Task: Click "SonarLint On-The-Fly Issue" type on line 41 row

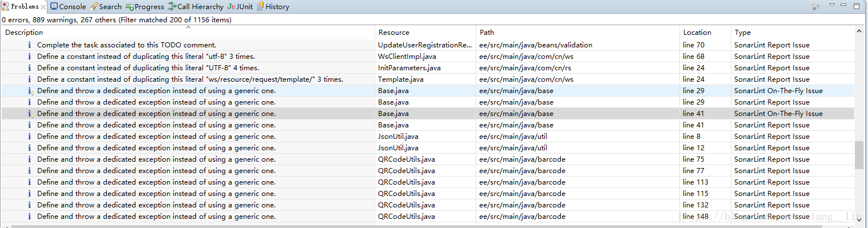Action: pyautogui.click(x=793, y=114)
